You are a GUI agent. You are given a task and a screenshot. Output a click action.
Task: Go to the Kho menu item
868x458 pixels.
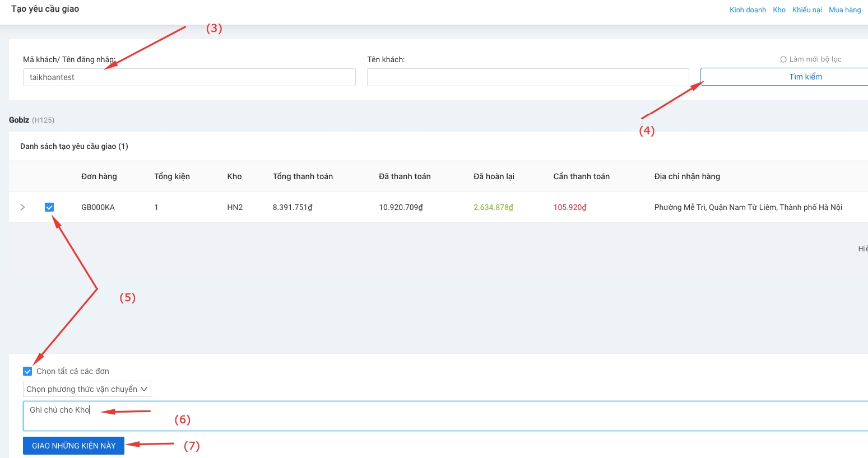[x=779, y=10]
